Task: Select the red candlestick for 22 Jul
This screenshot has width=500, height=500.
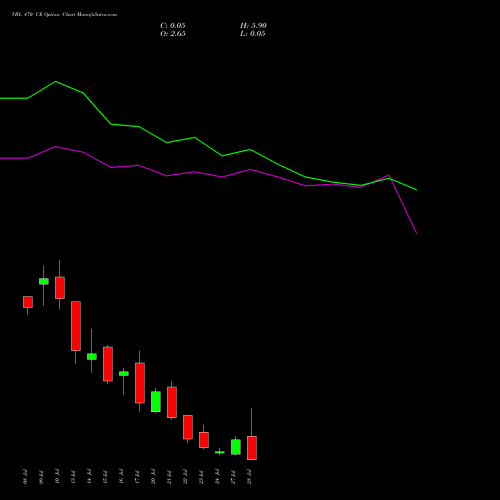Action: (x=188, y=427)
